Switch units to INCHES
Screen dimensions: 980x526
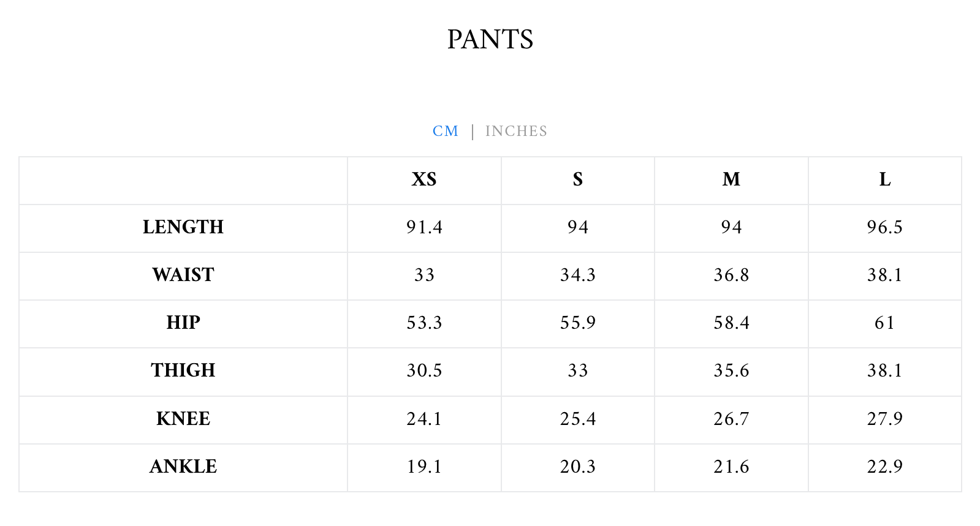[516, 131]
